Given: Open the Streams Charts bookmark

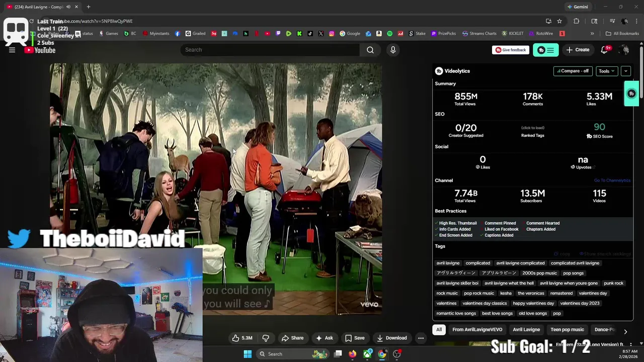Looking at the screenshot, I should coord(479,34).
